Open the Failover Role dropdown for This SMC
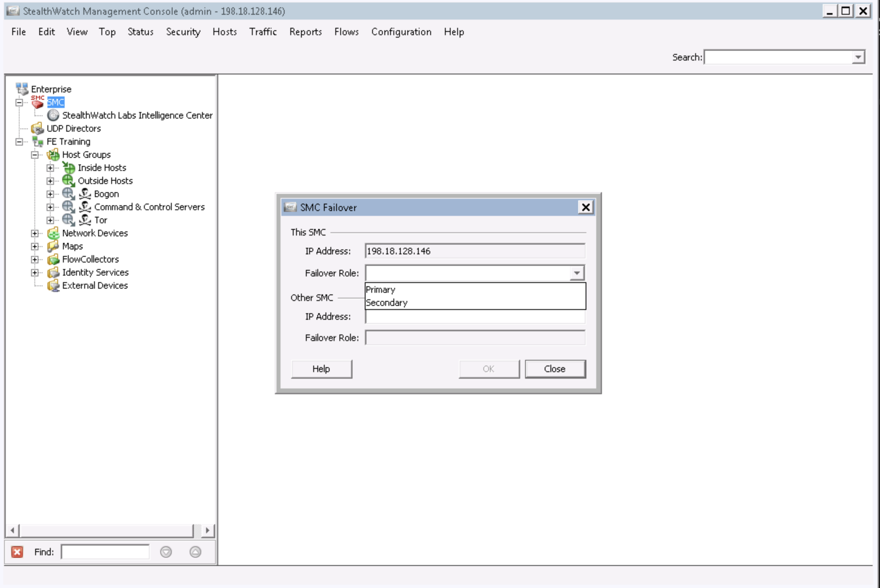The image size is (880, 588). (x=576, y=272)
